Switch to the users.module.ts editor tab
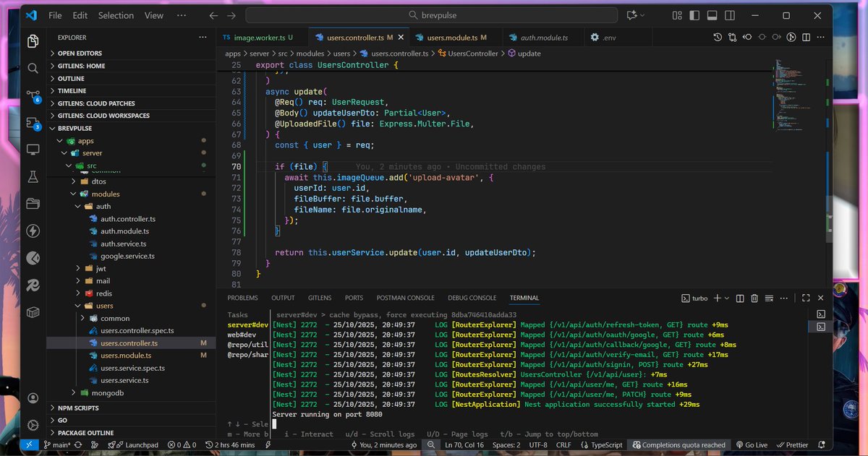This screenshot has height=456, width=868. coord(452,38)
